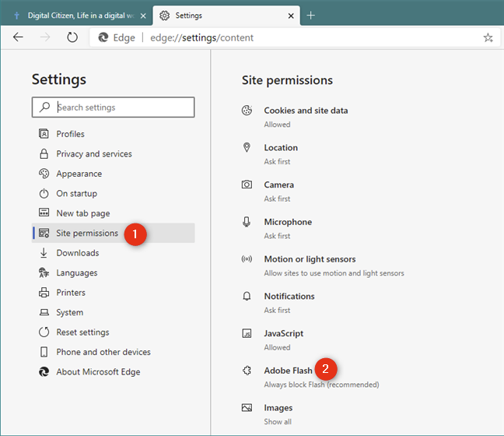Image resolution: width=504 pixels, height=436 pixels.
Task: Click 'Always block Flash (recommended)' text
Action: tap(321, 385)
